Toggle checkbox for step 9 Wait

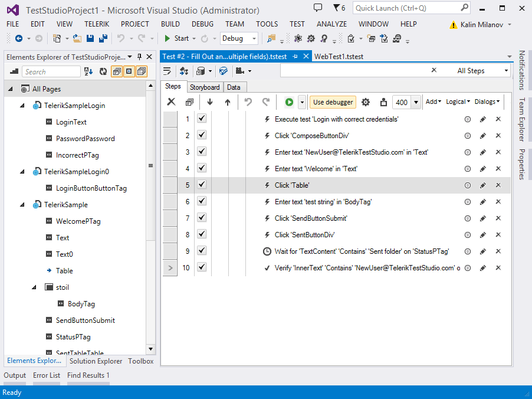point(202,251)
